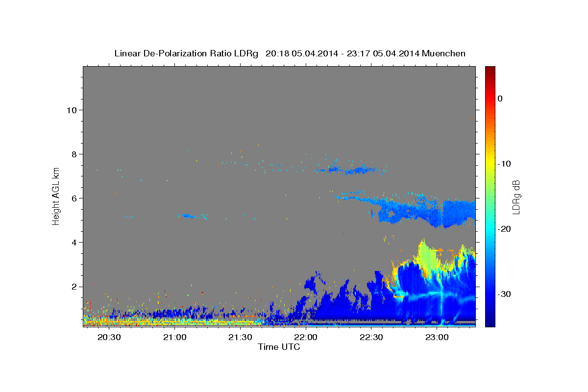This screenshot has height=392, width=588.
Task: Click the 20:30 time tick label
Action: point(109,337)
